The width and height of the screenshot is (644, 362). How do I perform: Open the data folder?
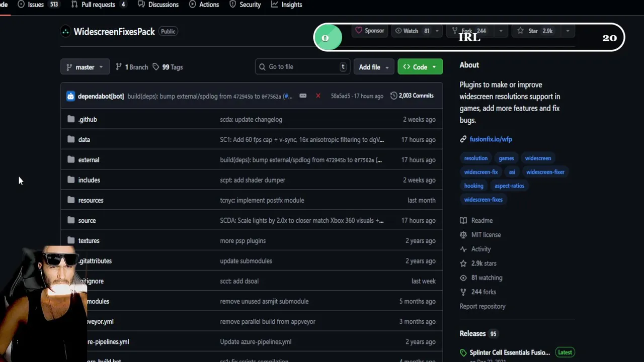point(84,140)
